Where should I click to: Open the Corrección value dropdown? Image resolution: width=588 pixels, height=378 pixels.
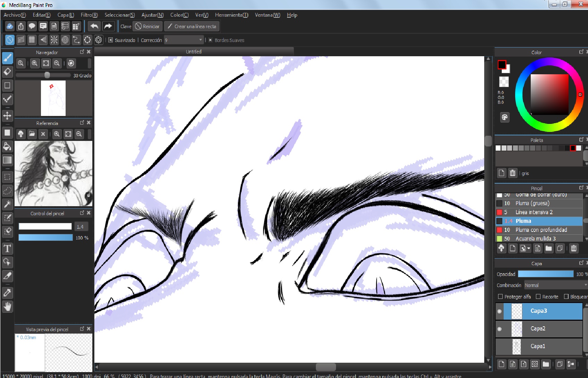[184, 40]
